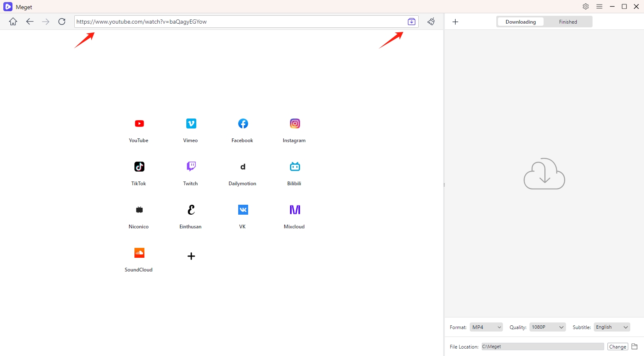Open the file location folder icon

(x=634, y=346)
